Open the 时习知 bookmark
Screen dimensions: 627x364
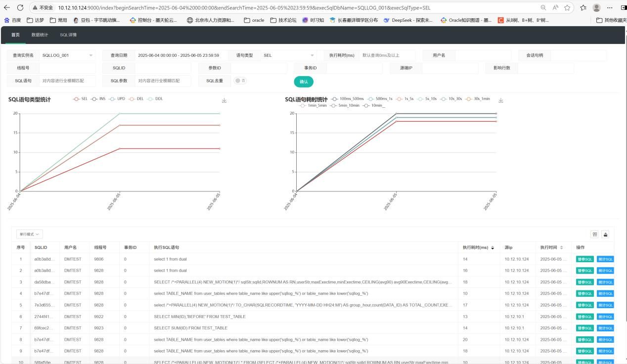(x=313, y=20)
